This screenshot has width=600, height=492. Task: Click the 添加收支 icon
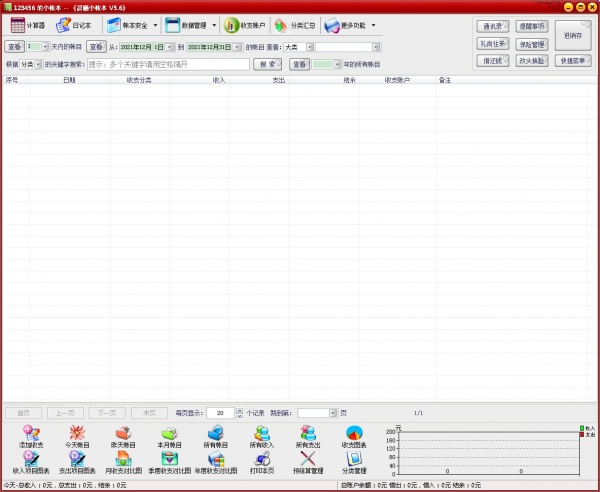coord(31,435)
